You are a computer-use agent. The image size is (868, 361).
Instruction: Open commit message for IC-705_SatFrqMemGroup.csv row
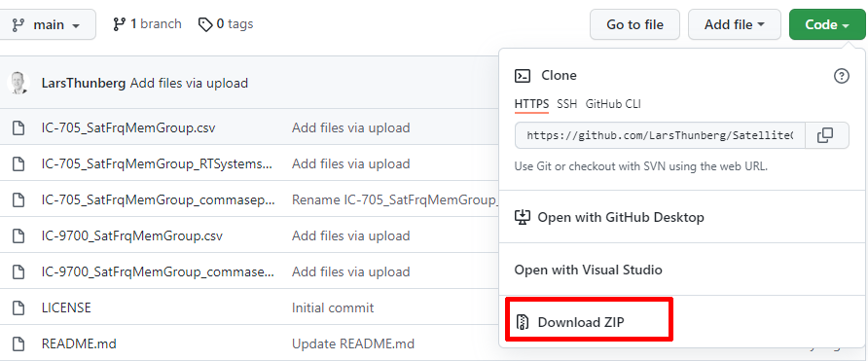pos(351,128)
